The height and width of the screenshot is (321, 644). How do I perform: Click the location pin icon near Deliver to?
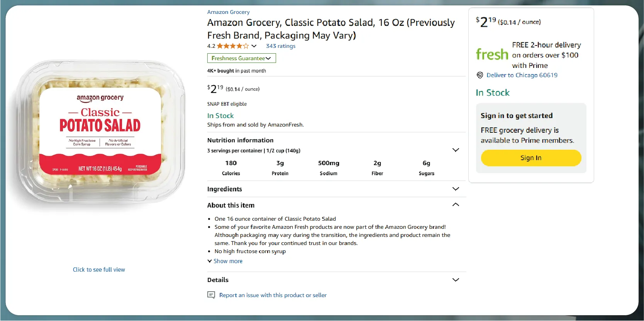coord(480,75)
